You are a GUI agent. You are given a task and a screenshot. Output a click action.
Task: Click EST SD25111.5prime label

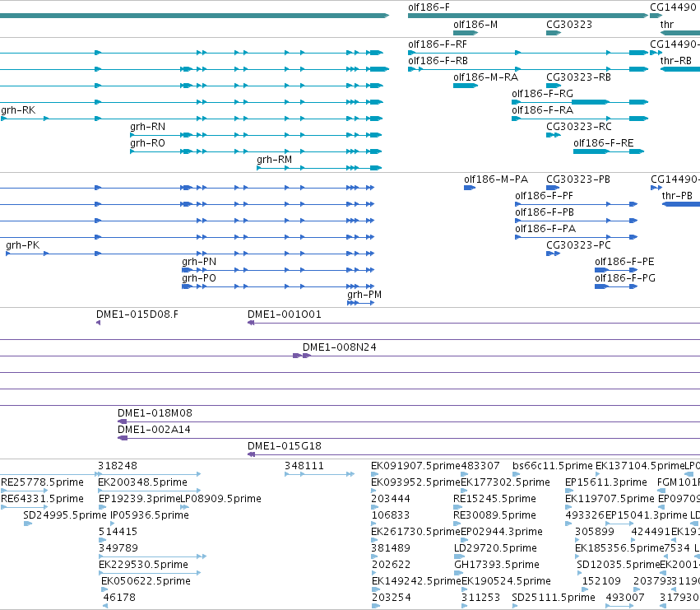click(554, 598)
